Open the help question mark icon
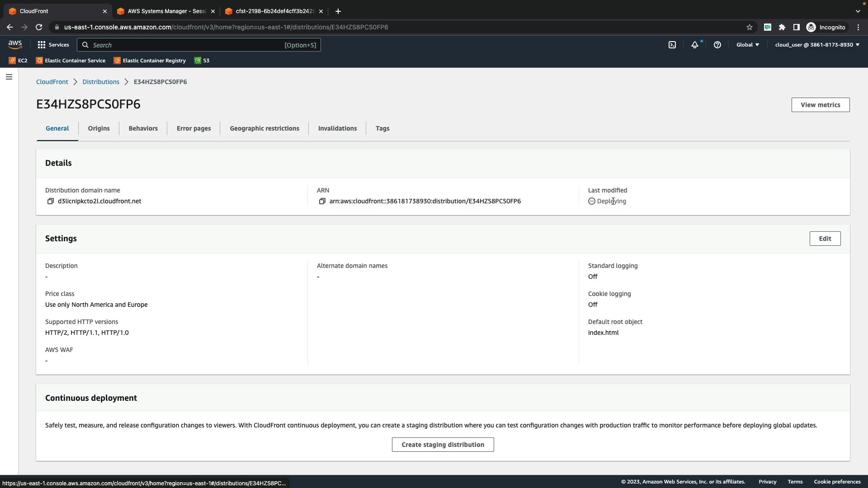 [x=717, y=45]
